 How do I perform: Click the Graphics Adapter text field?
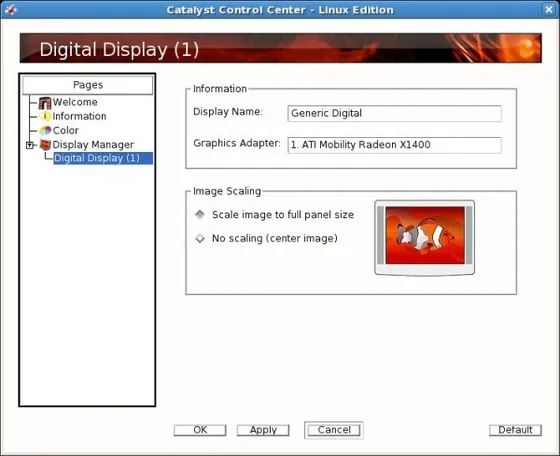(x=394, y=145)
